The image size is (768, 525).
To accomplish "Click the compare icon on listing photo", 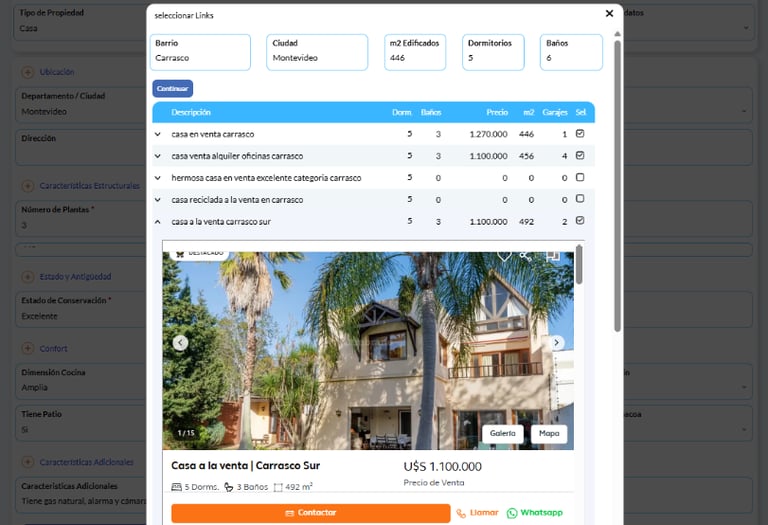I will tap(553, 256).
